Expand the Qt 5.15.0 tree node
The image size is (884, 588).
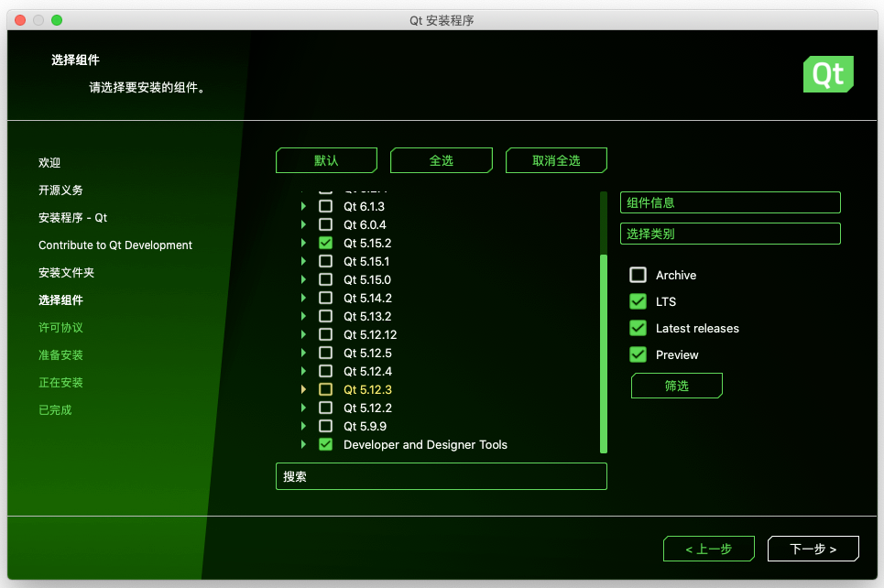pyautogui.click(x=303, y=279)
